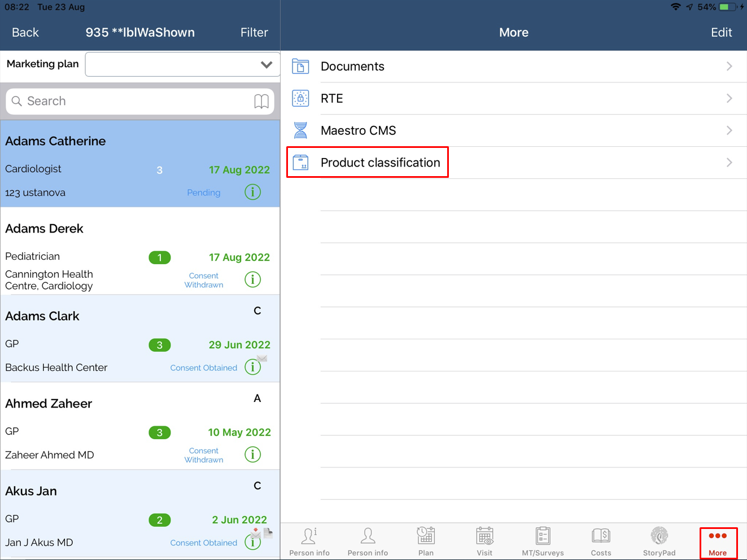Tap the book icon in search bar

pyautogui.click(x=261, y=101)
